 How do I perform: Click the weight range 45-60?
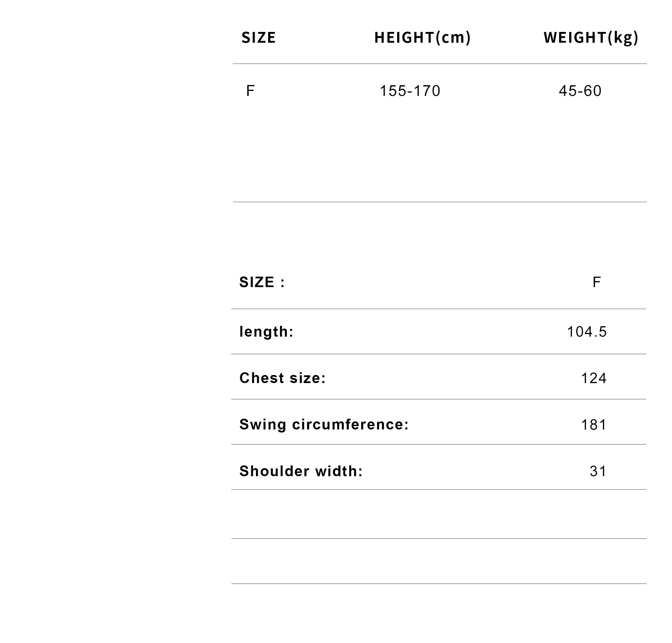point(580,91)
